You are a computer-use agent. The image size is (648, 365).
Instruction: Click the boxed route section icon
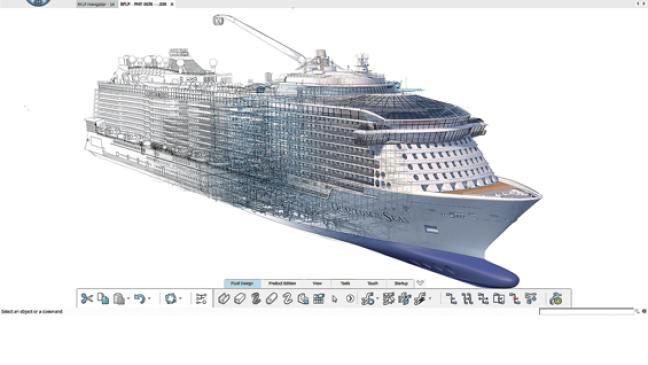[499, 298]
